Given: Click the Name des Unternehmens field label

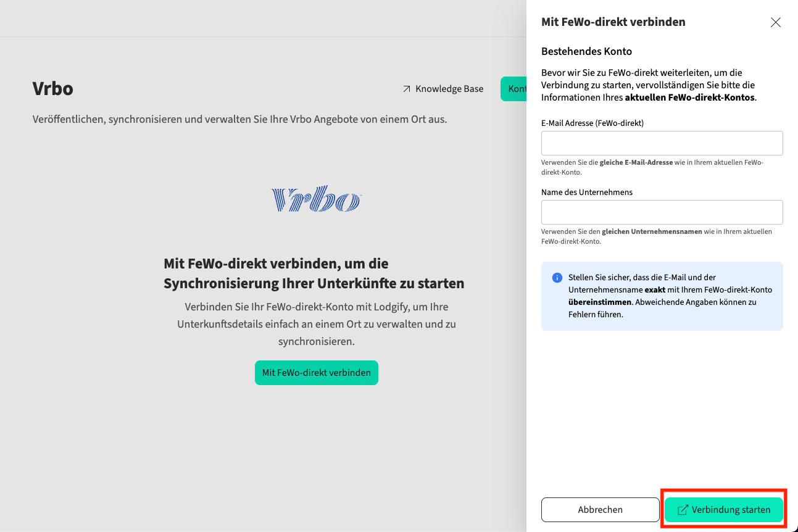Looking at the screenshot, I should tap(586, 192).
